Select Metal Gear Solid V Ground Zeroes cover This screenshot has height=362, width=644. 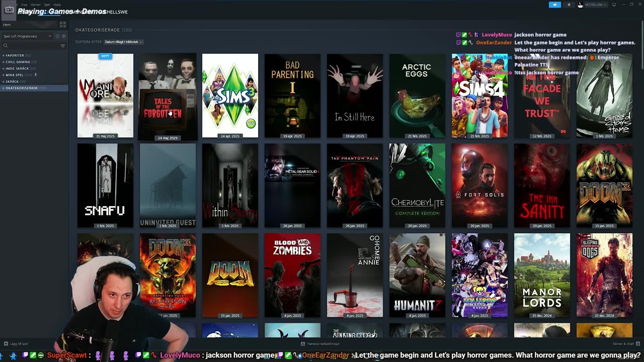[x=292, y=186]
